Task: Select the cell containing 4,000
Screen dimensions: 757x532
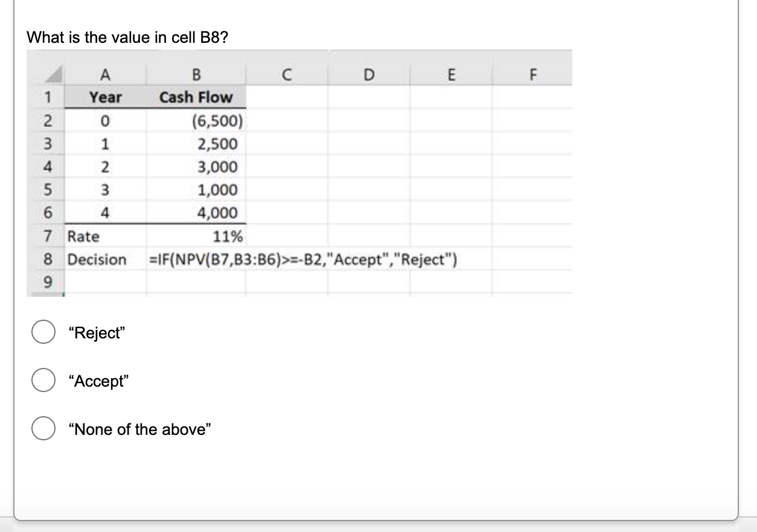Action: click(x=196, y=213)
